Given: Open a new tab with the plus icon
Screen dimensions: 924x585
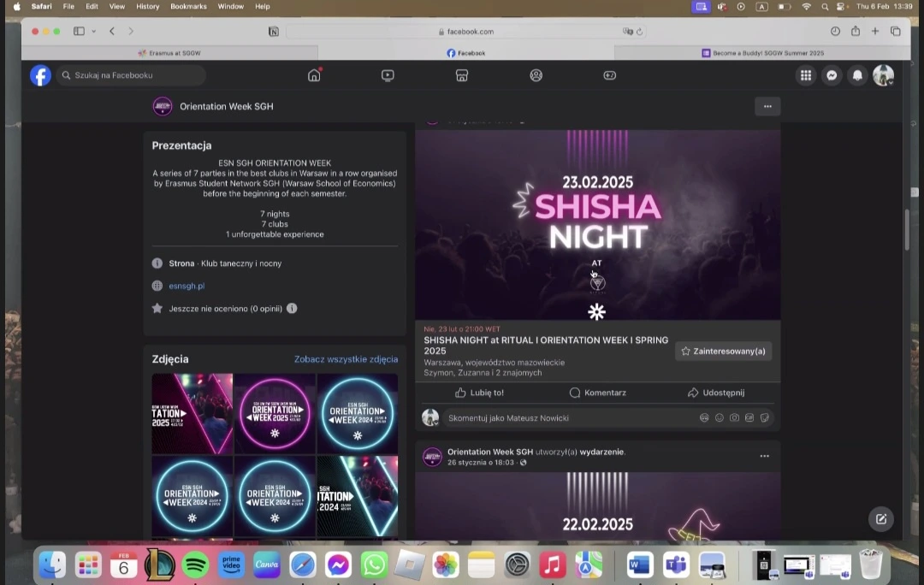Looking at the screenshot, I should (x=875, y=32).
